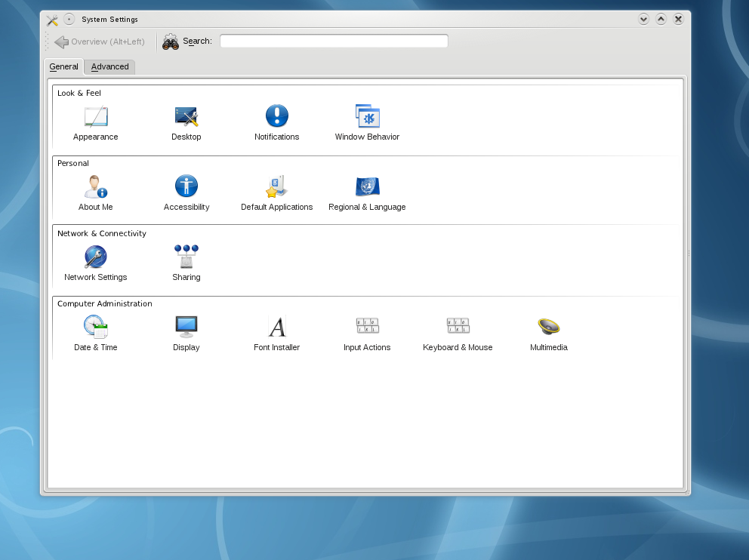
Task: Minimize the System Settings window
Action: pyautogui.click(x=643, y=19)
